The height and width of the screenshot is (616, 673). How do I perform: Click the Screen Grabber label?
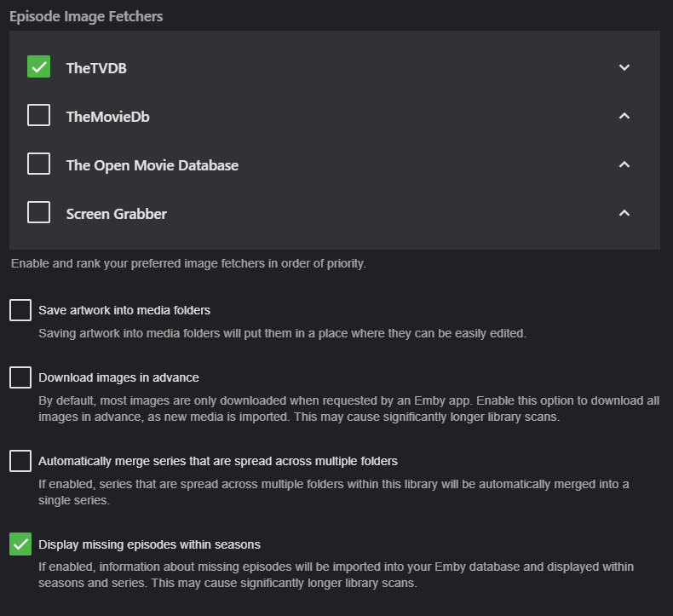pyautogui.click(x=116, y=214)
